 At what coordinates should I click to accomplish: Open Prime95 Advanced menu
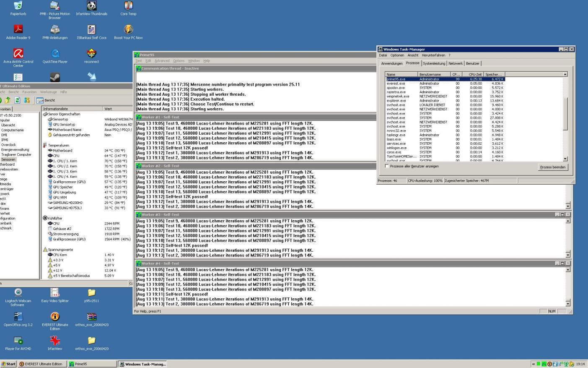coord(162,61)
